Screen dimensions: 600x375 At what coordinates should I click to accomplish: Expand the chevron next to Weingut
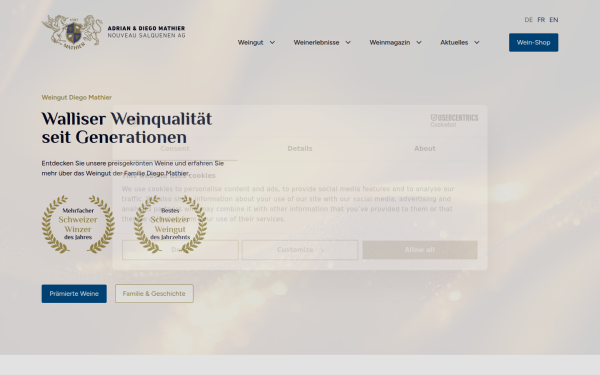(272, 42)
